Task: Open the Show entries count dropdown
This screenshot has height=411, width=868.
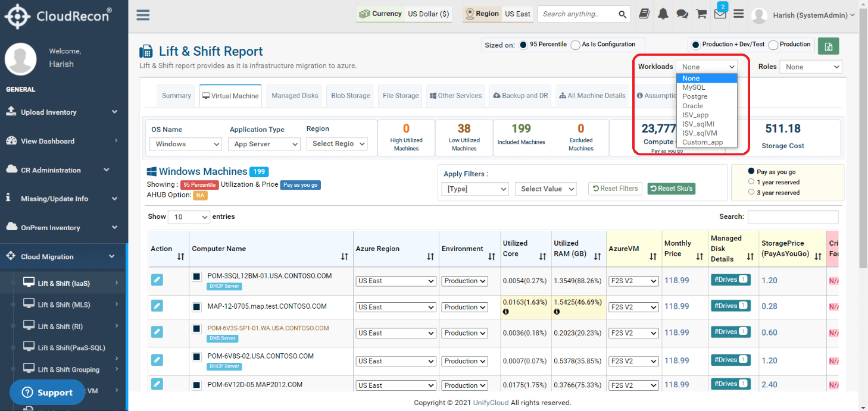Action: coord(189,217)
